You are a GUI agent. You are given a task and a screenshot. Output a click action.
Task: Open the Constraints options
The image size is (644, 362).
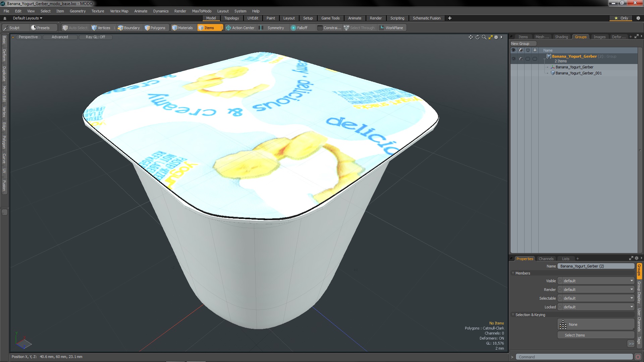point(329,28)
